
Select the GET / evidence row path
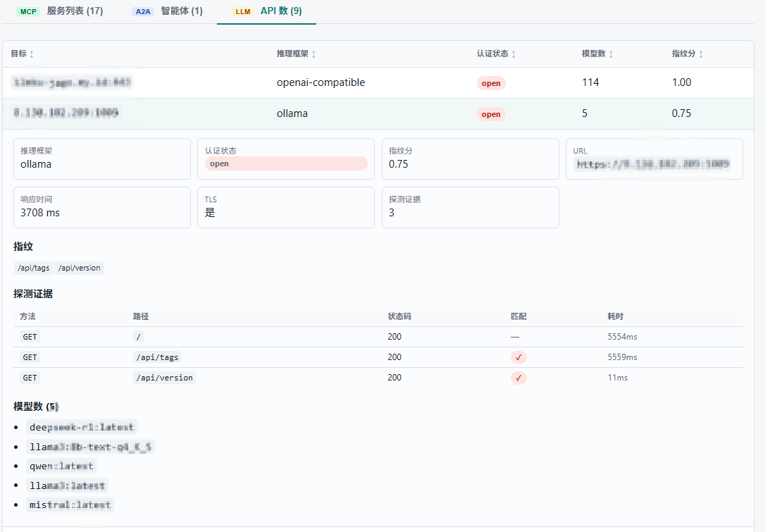[x=139, y=337]
